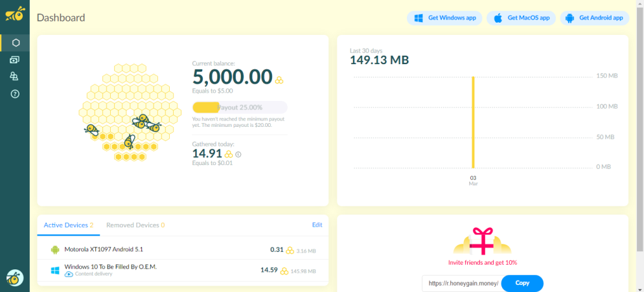Switch to the Removed Devices tab
Screen dimensions: 644x292
135,225
